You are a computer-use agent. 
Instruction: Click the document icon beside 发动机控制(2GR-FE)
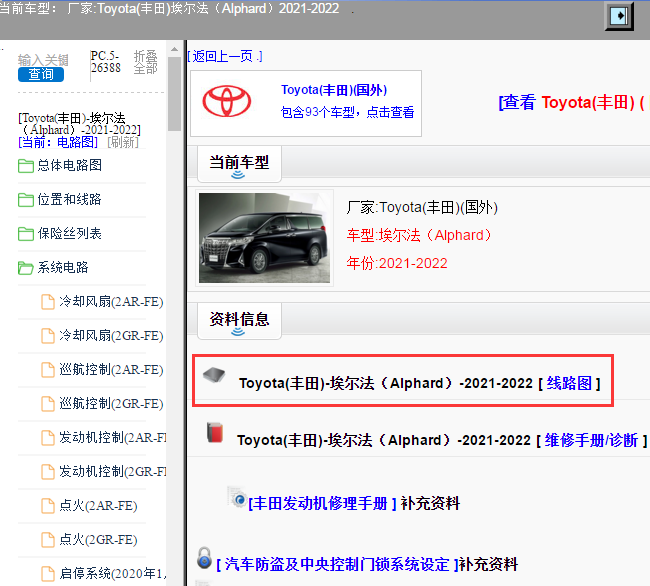coord(48,472)
